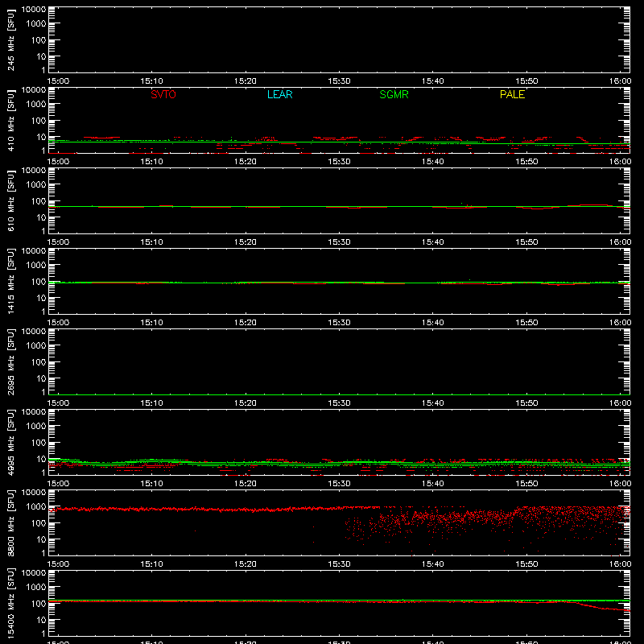Select the 410 MHz [SFU] axis label
Screen dimensions: 644x644
pyautogui.click(x=11, y=121)
